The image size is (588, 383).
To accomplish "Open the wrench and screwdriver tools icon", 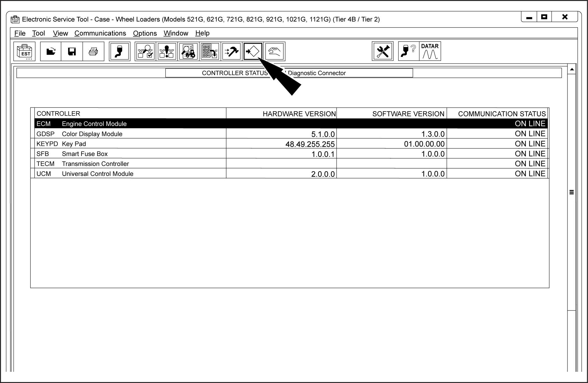I will [x=383, y=51].
